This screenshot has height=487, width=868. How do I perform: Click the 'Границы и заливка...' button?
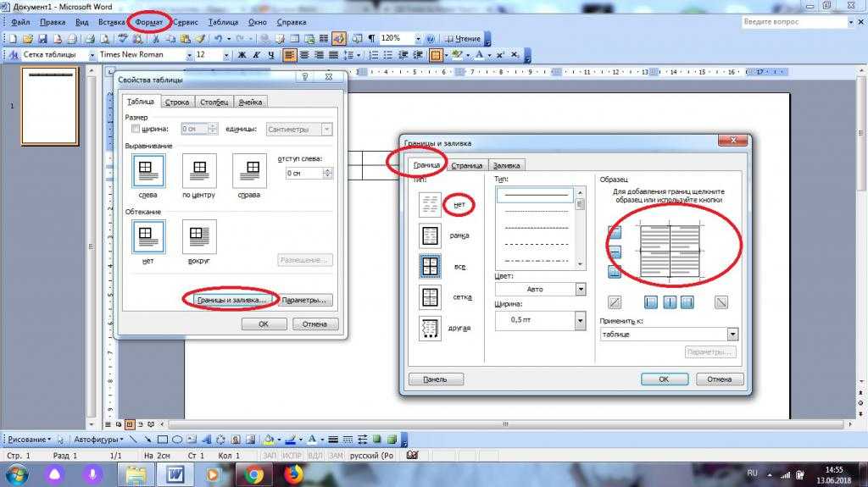point(231,300)
